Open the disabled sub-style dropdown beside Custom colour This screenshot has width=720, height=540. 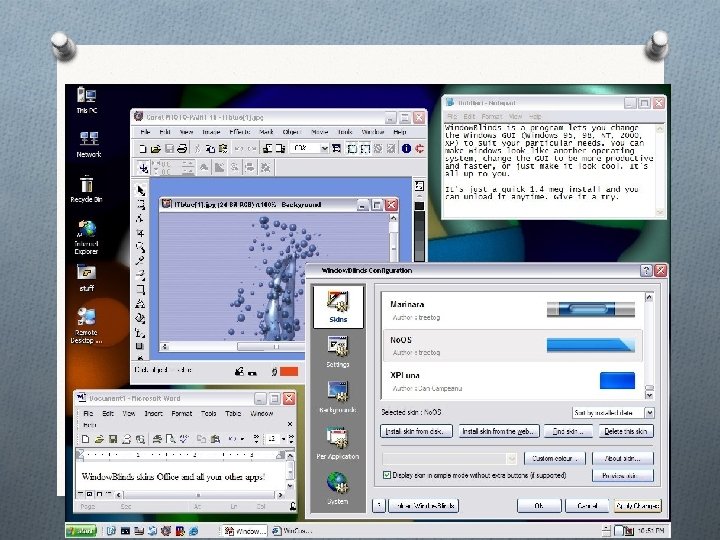coord(512,458)
